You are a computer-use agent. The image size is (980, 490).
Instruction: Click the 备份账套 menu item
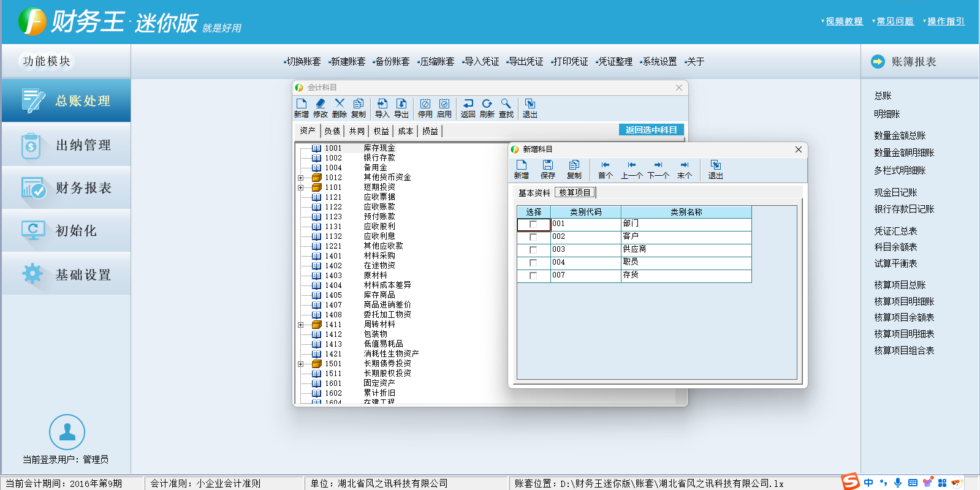pos(392,62)
